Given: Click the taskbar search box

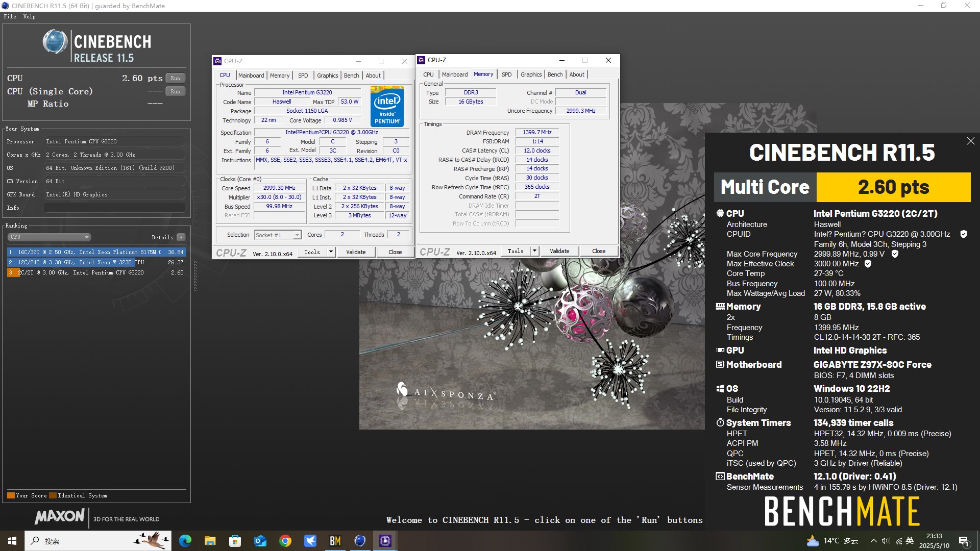Looking at the screenshot, I should point(98,541).
